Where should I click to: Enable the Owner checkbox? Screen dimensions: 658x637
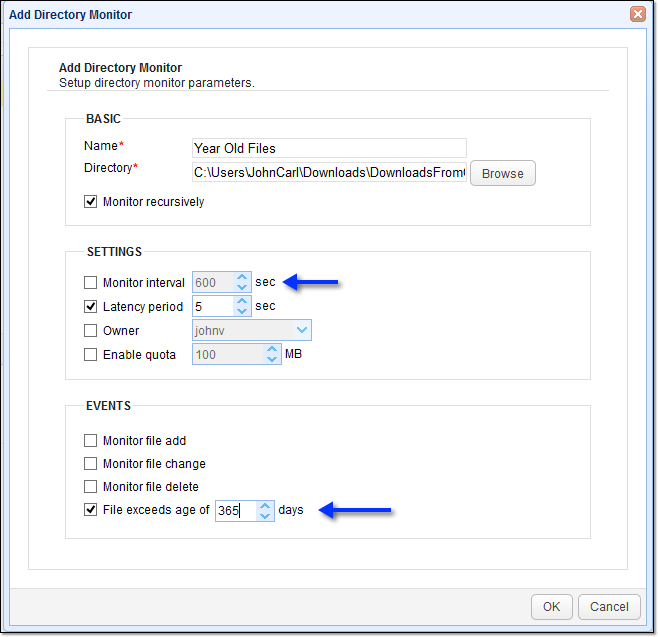coord(92,331)
